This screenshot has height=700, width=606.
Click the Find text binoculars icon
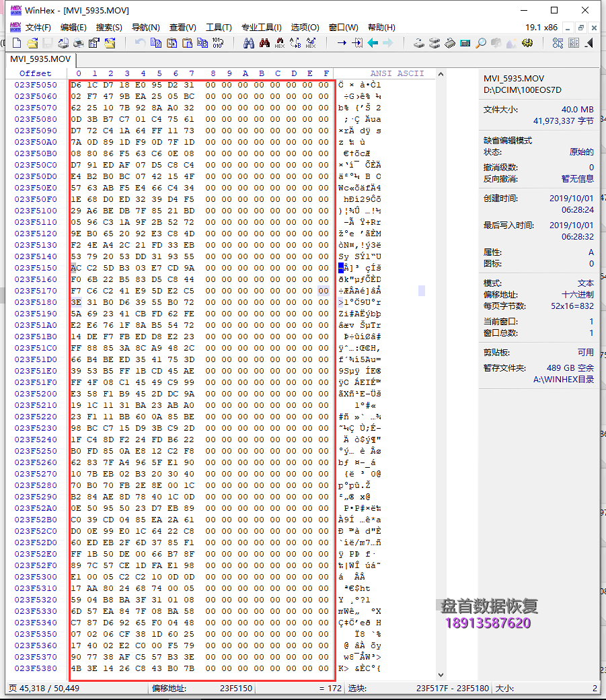point(248,43)
